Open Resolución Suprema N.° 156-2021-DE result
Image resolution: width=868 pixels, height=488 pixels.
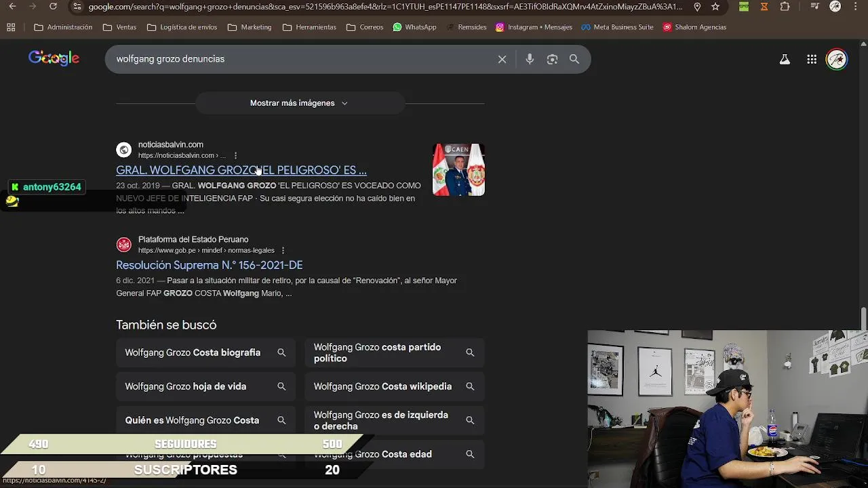(x=210, y=265)
